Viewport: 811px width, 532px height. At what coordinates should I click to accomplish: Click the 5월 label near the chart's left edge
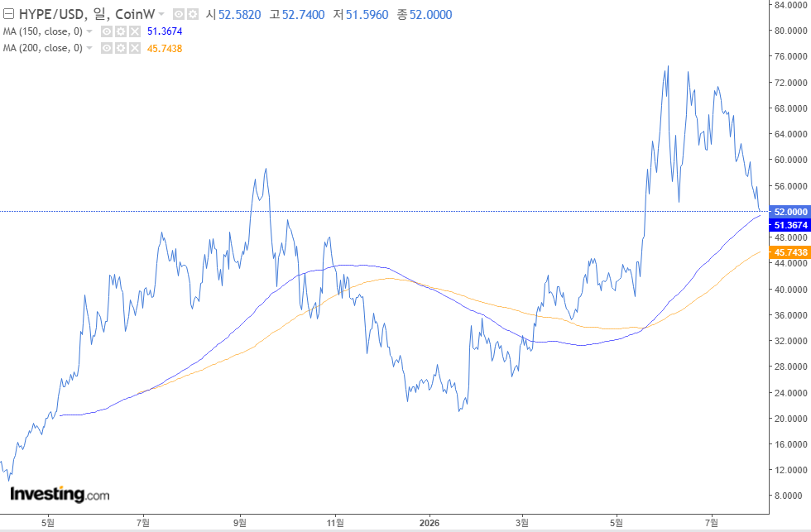[x=48, y=523]
